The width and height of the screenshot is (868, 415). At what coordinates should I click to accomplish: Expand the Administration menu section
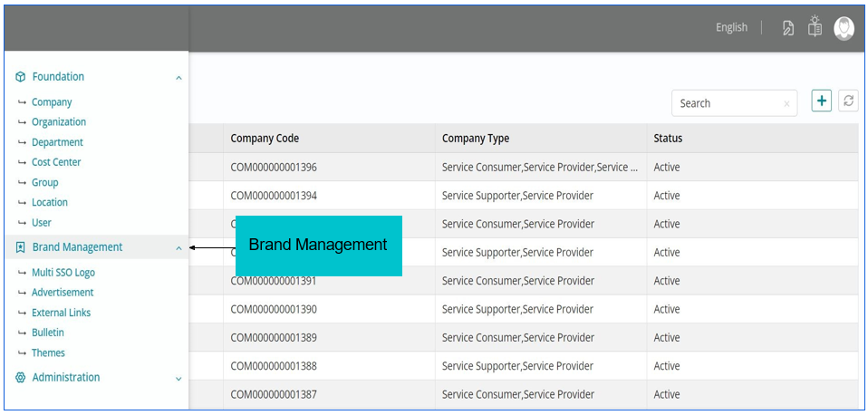[178, 379]
